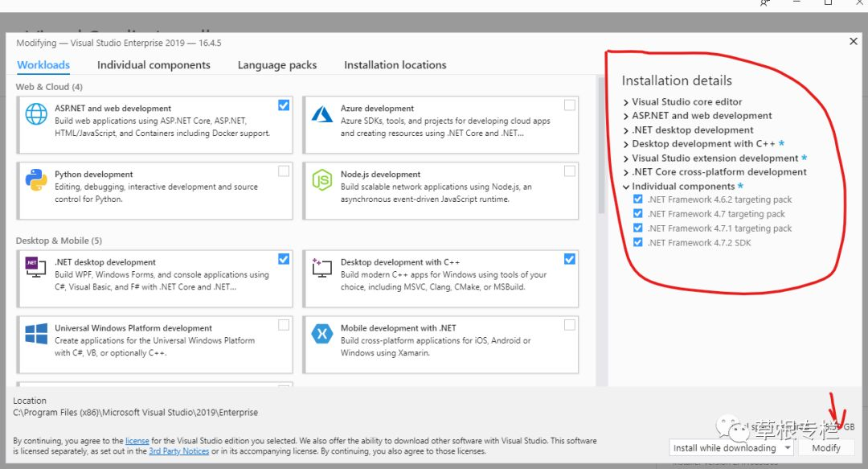Click the .NET desktop development monitor icon
The height and width of the screenshot is (469, 868).
[36, 266]
